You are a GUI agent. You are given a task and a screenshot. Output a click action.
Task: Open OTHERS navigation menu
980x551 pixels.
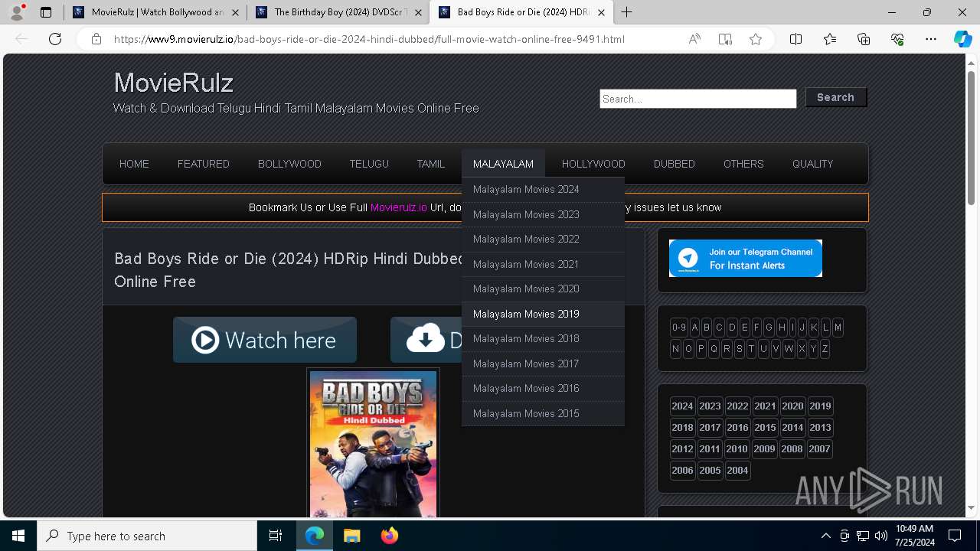point(743,164)
